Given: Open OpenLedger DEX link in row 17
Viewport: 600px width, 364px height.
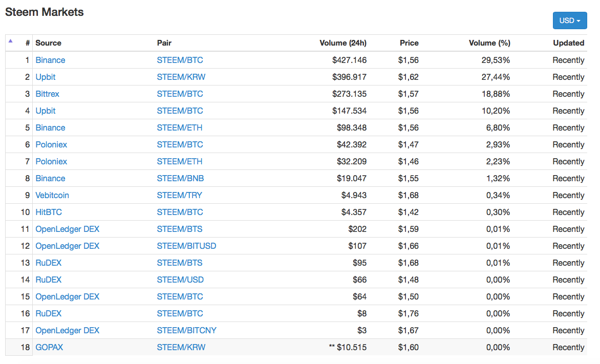Looking at the screenshot, I should tap(68, 330).
